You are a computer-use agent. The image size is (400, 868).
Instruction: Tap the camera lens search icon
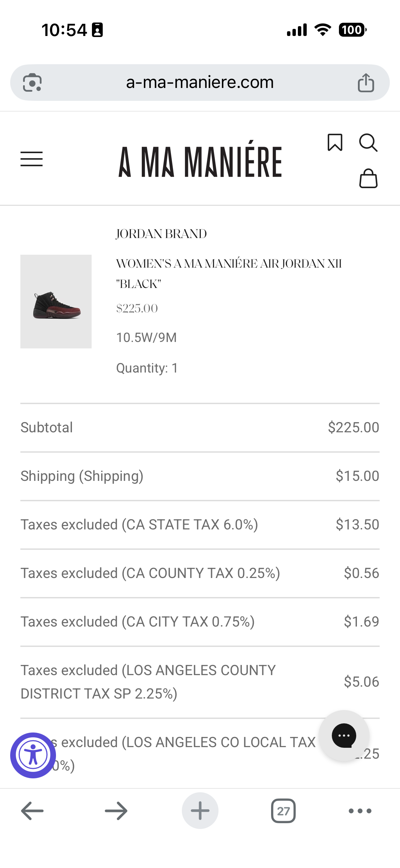coord(32,83)
